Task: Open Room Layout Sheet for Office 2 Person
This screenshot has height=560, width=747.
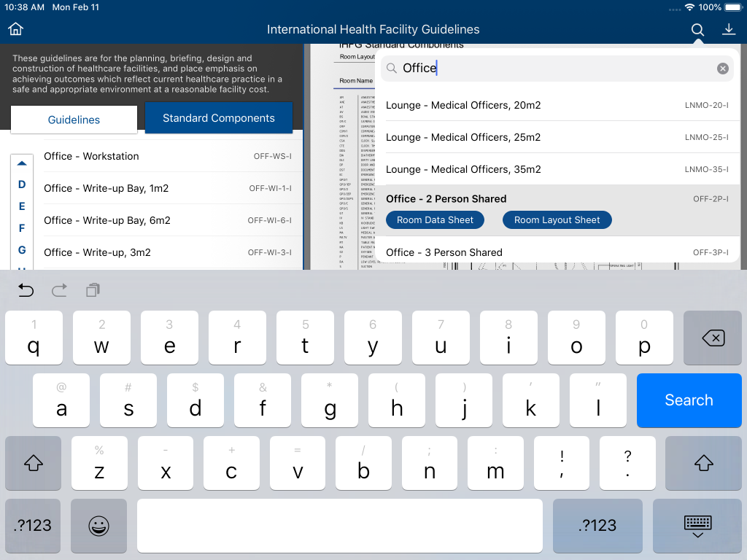Action: pos(557,220)
